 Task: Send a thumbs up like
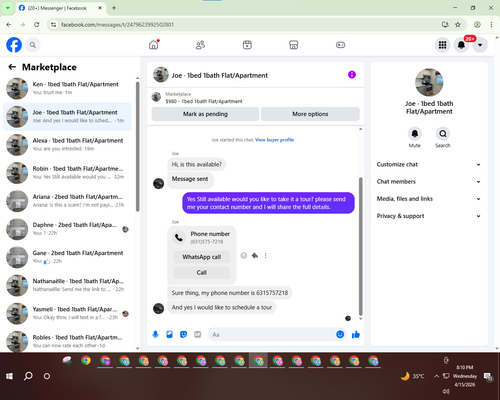(x=356, y=334)
